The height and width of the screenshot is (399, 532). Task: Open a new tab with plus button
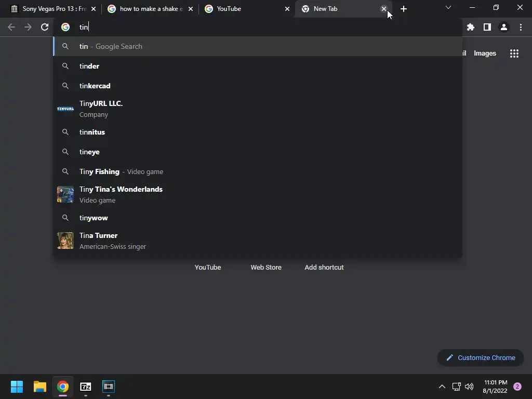pos(403,9)
